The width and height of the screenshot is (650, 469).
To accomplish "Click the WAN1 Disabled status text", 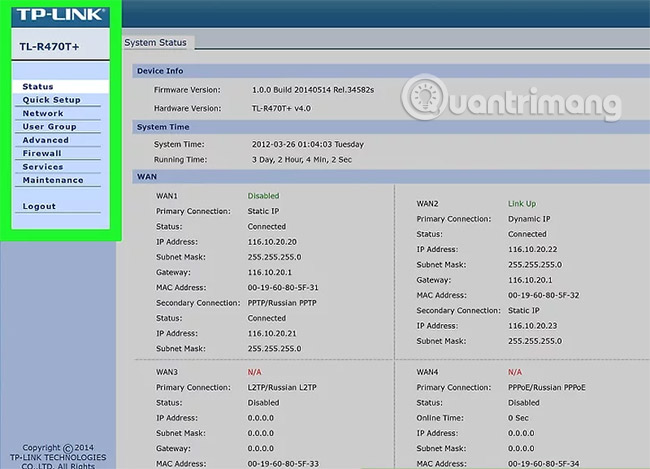I will (x=264, y=196).
